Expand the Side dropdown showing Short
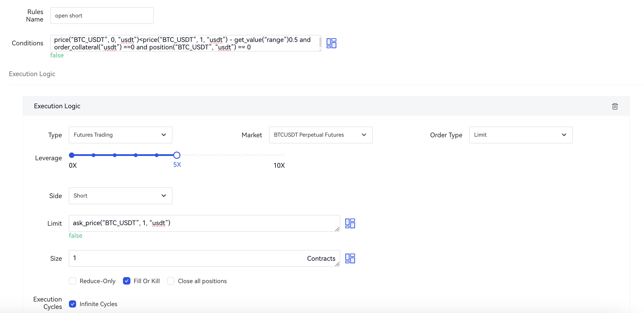Image resolution: width=644 pixels, height=313 pixels. [120, 196]
